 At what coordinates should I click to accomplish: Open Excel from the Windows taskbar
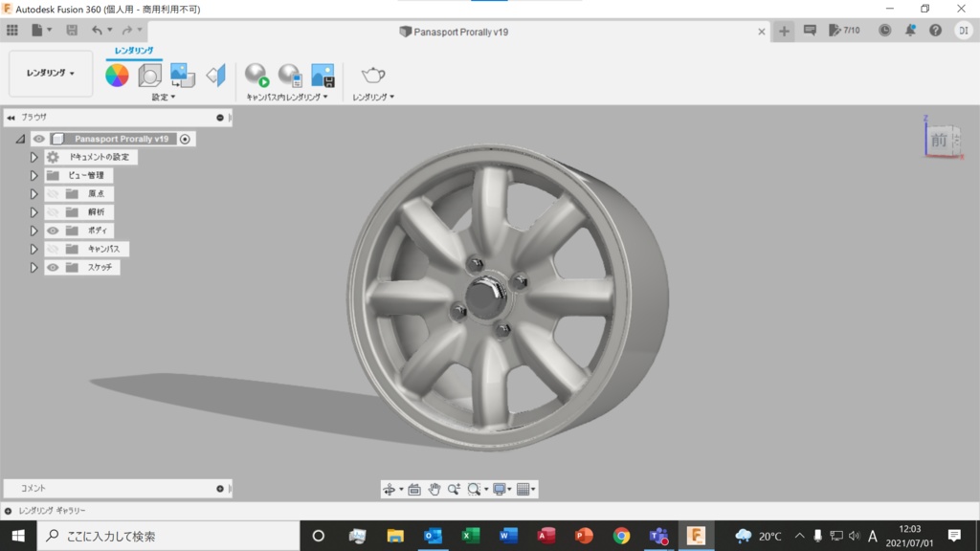(x=470, y=536)
